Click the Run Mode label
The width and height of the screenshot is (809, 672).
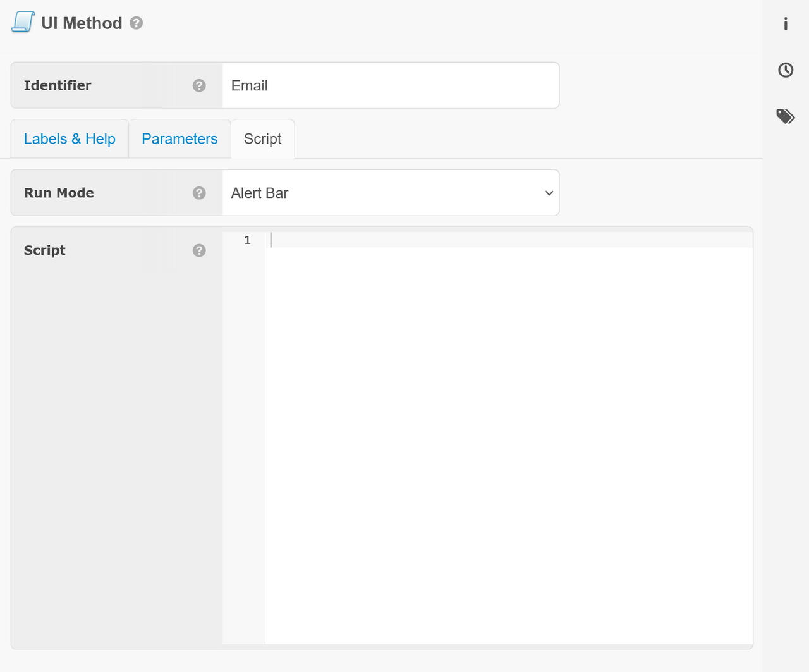click(59, 193)
